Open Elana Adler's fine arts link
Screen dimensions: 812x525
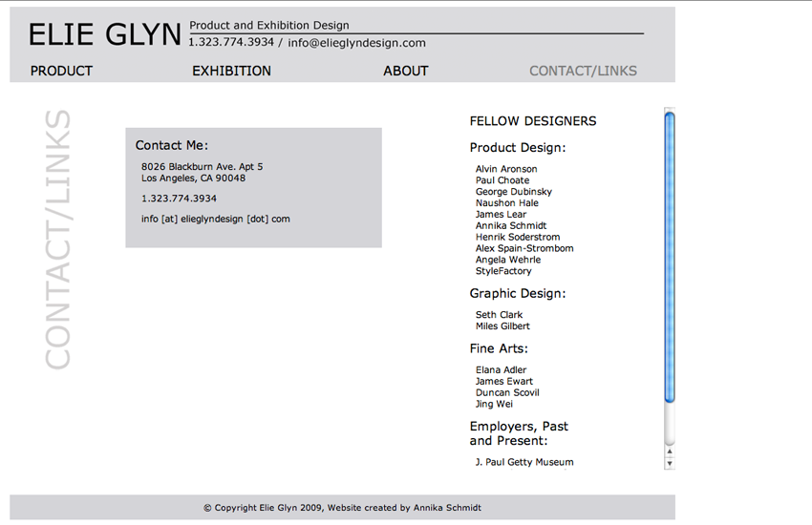(502, 370)
